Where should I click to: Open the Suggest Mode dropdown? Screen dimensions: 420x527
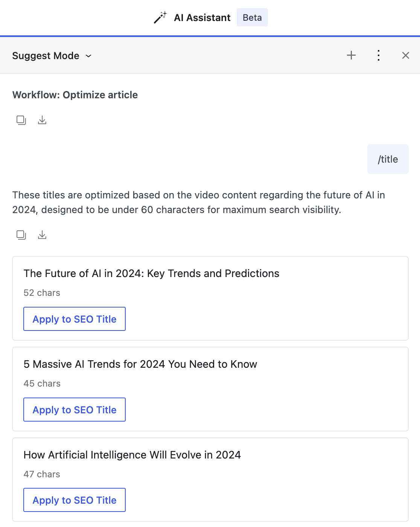point(52,56)
